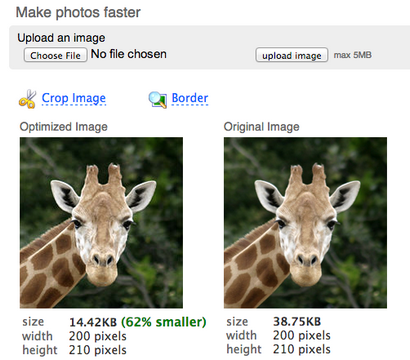Click the max 5MB note
Image resolution: width=410 pixels, height=360 pixels.
353,55
